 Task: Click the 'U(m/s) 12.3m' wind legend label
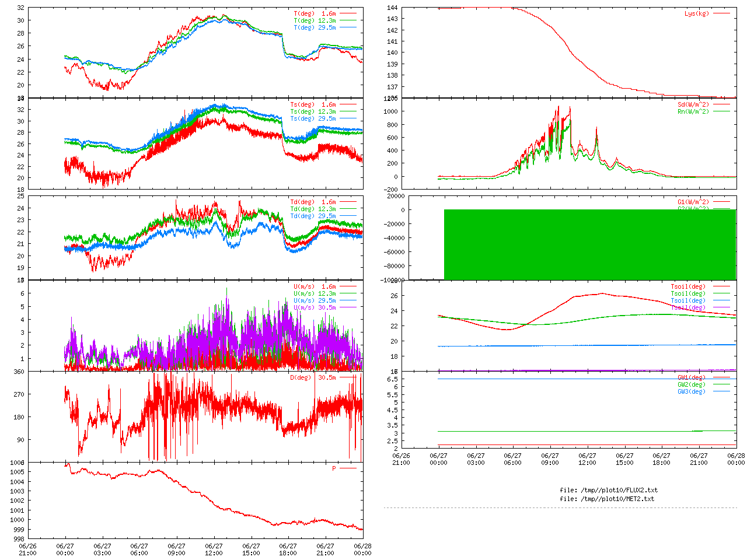click(315, 294)
